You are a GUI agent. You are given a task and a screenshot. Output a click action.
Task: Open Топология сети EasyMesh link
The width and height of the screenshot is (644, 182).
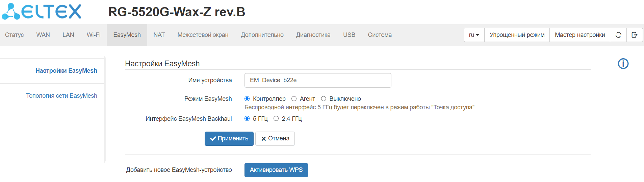(x=61, y=96)
